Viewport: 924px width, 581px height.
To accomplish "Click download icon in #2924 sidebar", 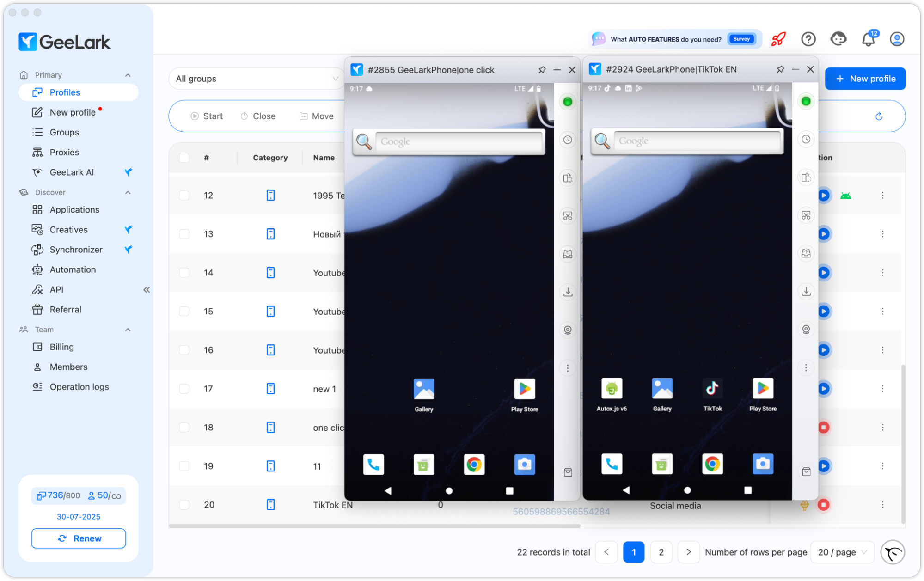I will [x=806, y=291].
